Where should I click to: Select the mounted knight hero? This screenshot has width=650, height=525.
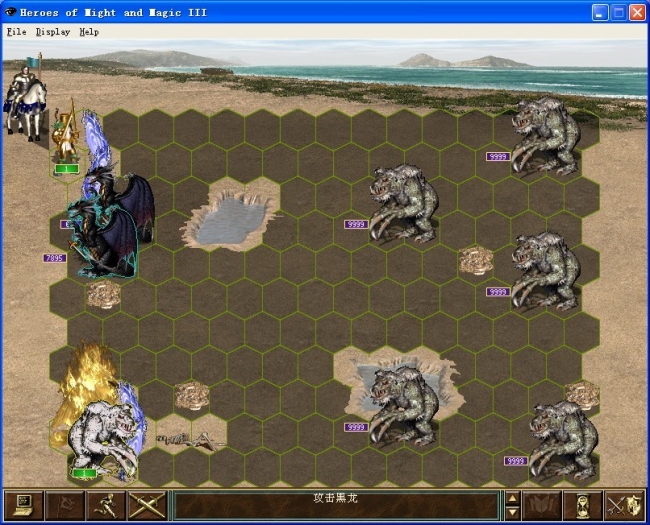[25, 100]
